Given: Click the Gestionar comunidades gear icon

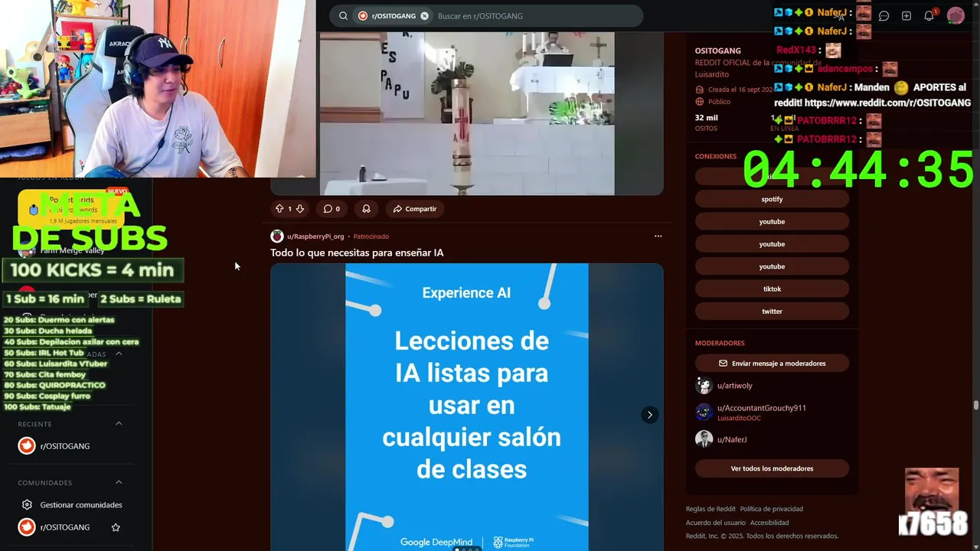Looking at the screenshot, I should [x=27, y=505].
